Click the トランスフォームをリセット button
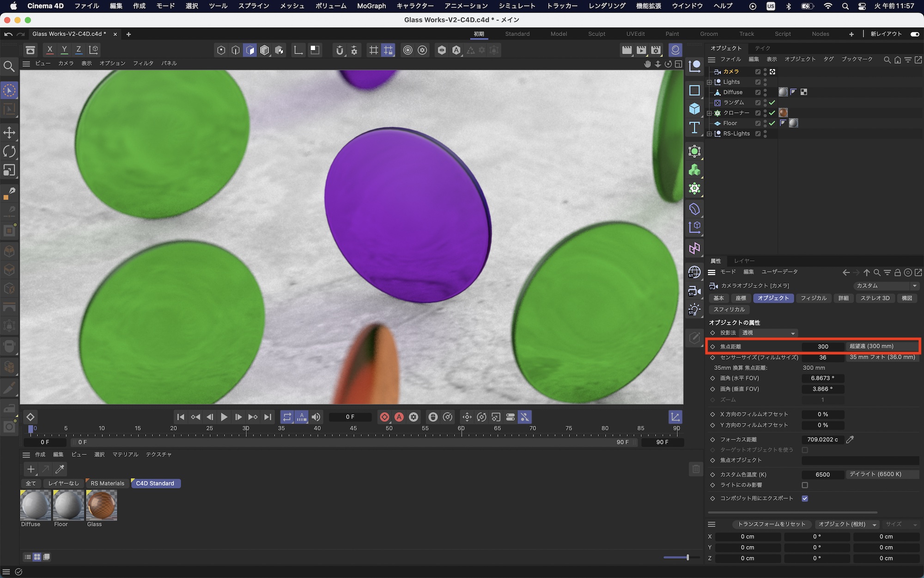Image resolution: width=924 pixels, height=578 pixels. (x=771, y=524)
